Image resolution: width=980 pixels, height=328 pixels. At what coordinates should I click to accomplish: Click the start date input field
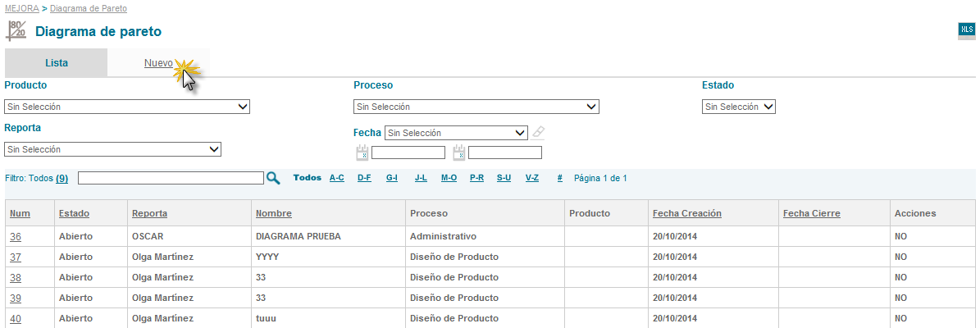point(408,153)
